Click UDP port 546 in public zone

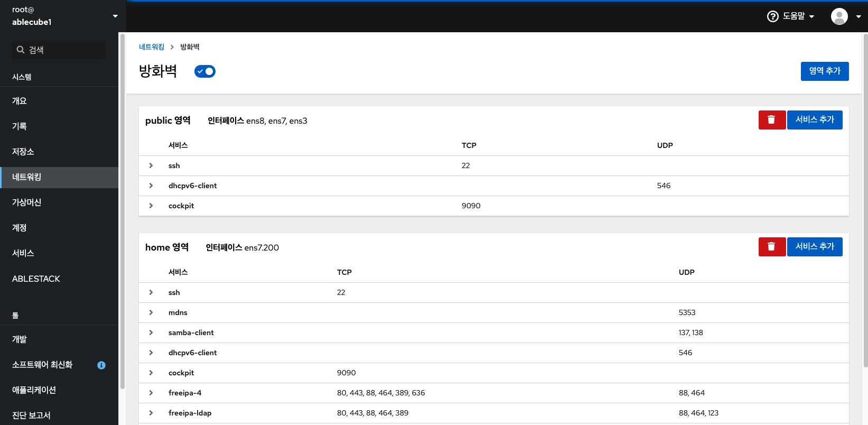(x=664, y=186)
